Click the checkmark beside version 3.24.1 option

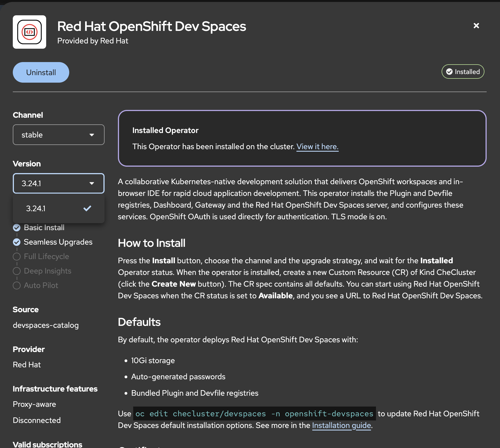click(x=87, y=208)
